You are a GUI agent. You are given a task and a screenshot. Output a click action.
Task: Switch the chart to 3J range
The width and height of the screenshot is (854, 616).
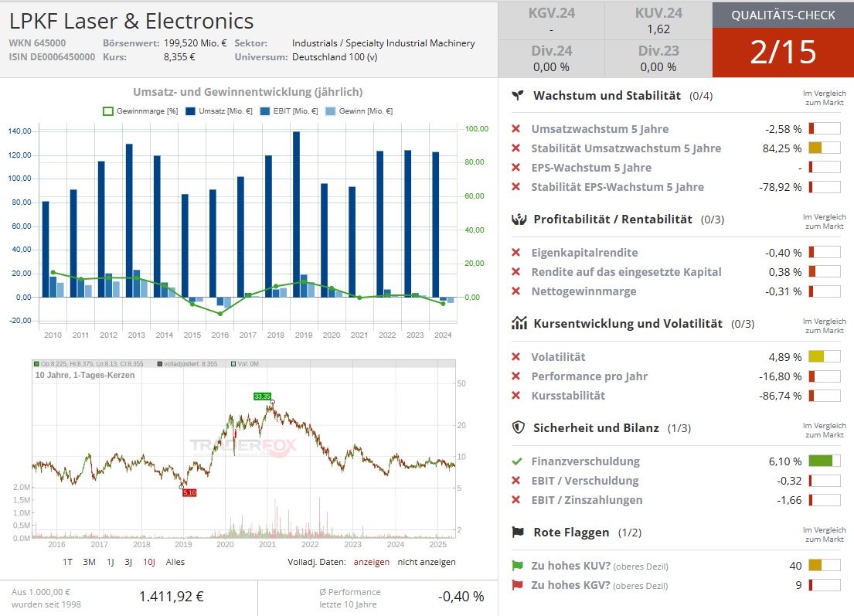click(128, 562)
